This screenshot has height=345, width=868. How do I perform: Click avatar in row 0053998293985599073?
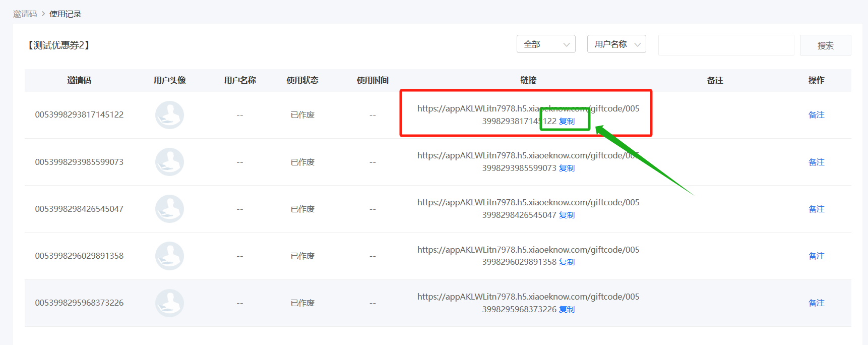pos(169,162)
